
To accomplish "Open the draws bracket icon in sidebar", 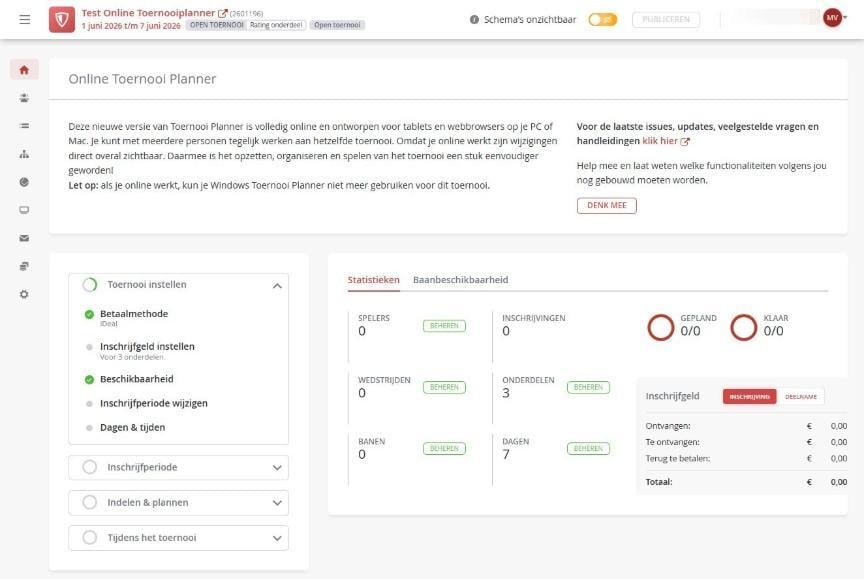I will pyautogui.click(x=24, y=154).
